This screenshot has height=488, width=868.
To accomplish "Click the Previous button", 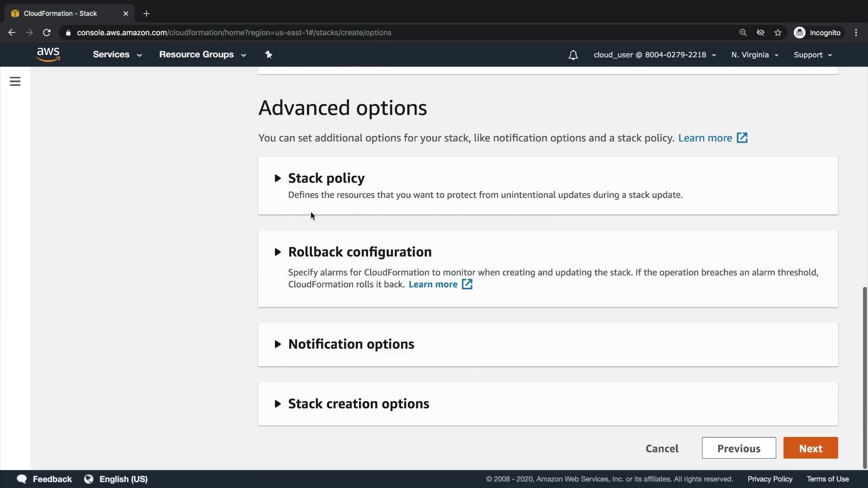I will [x=739, y=448].
